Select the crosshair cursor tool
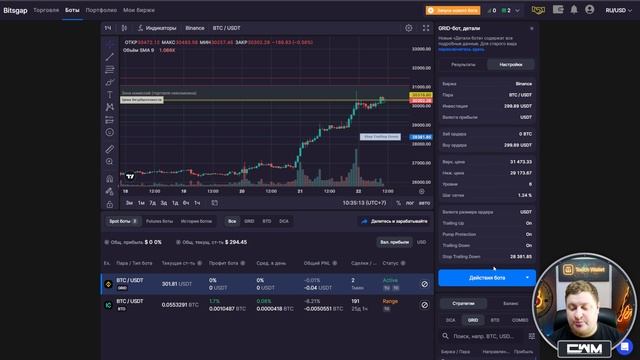Screen dimensions: 640x360 (x=109, y=44)
